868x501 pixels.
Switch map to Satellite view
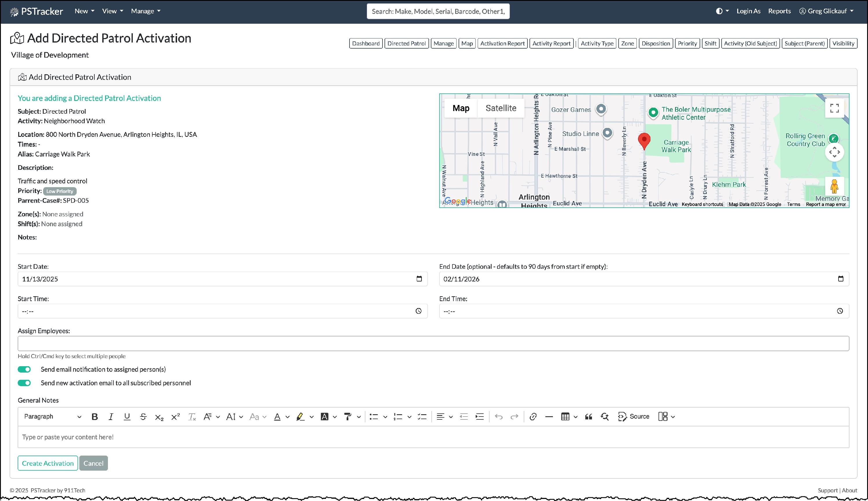[501, 108]
